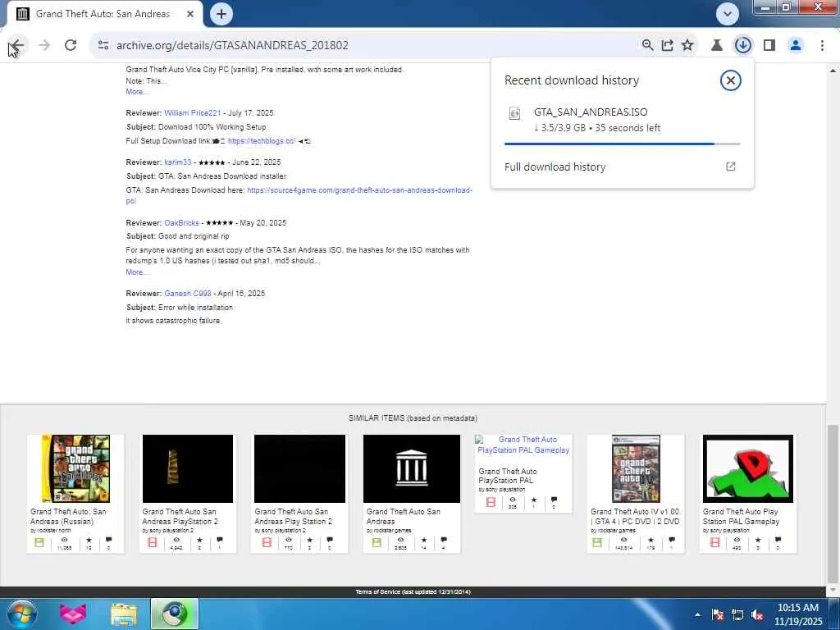Open Grand Theft Auto PlayStation PAL Gameplay image link
The height and width of the screenshot is (630, 840).
(523, 445)
